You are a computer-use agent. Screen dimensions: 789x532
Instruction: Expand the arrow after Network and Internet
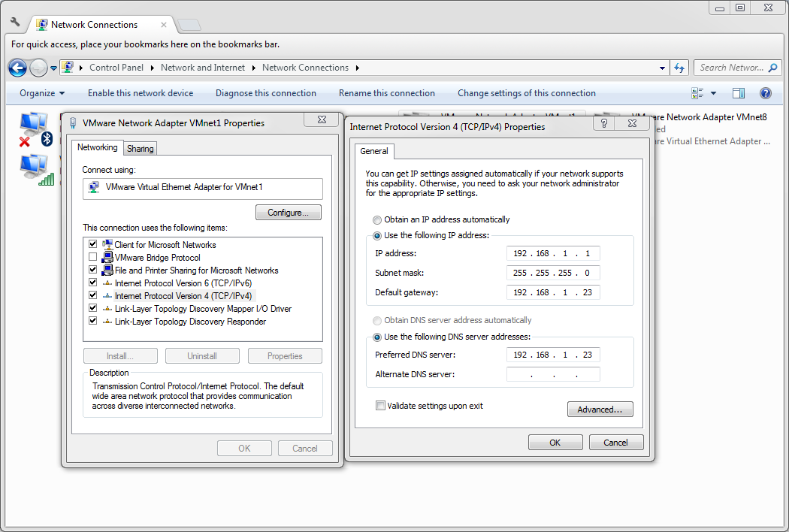pyautogui.click(x=253, y=68)
